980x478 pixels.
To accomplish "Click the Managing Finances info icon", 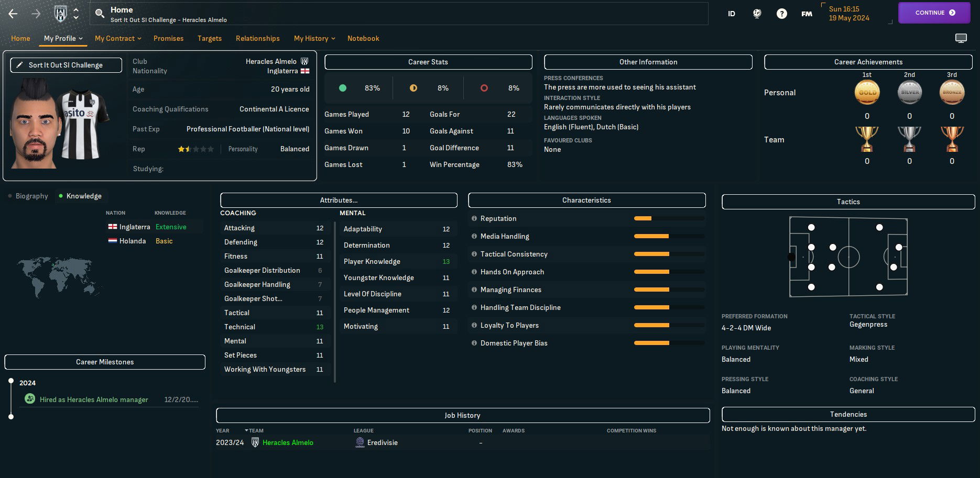I will coord(474,290).
